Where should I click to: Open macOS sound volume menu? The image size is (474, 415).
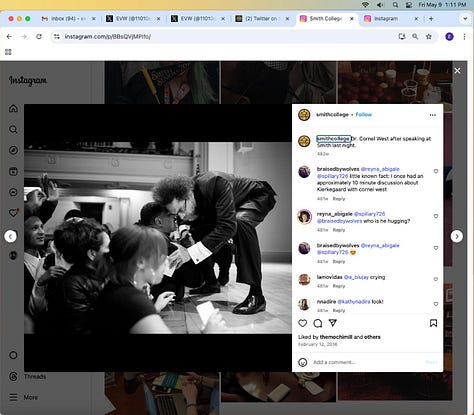[380, 5]
